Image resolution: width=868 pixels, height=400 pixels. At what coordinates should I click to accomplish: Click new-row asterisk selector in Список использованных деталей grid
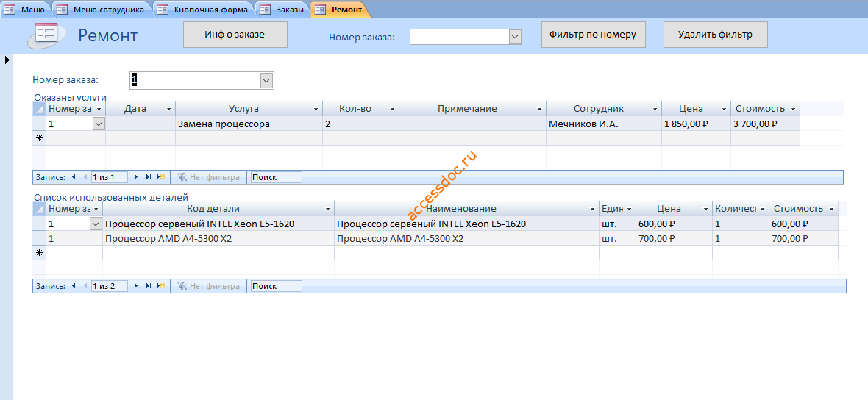(x=39, y=253)
